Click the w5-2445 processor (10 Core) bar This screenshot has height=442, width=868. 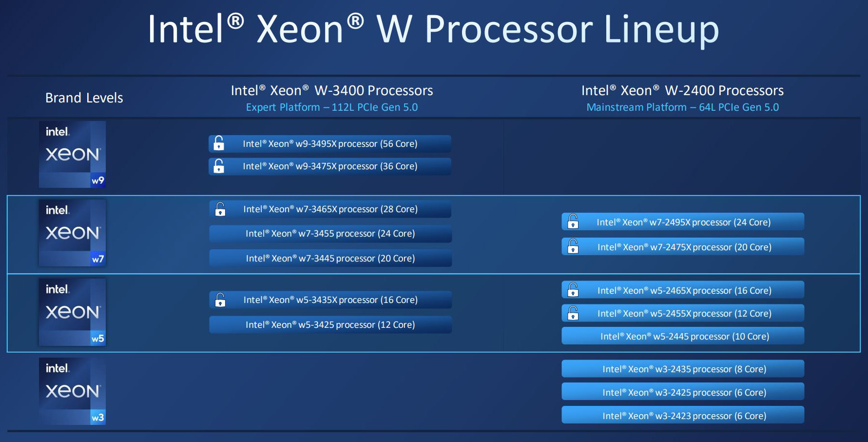pos(683,336)
